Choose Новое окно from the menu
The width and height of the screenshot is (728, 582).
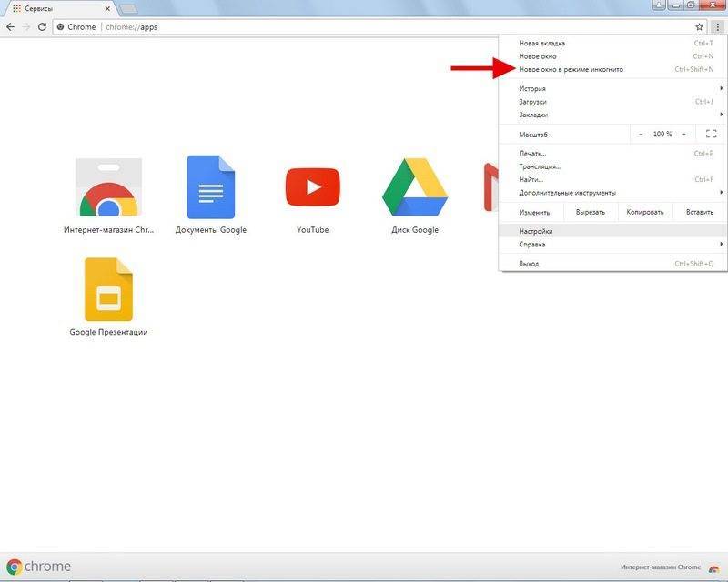pos(612,56)
